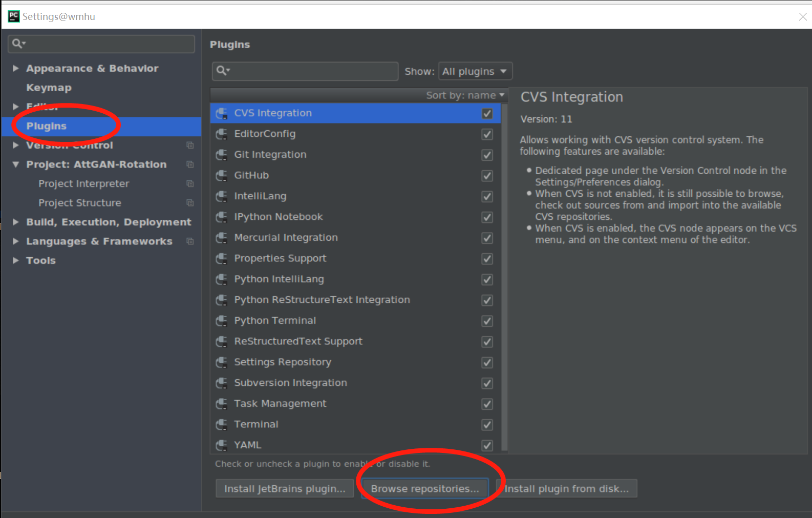Select Keymap in the settings tree

point(49,88)
